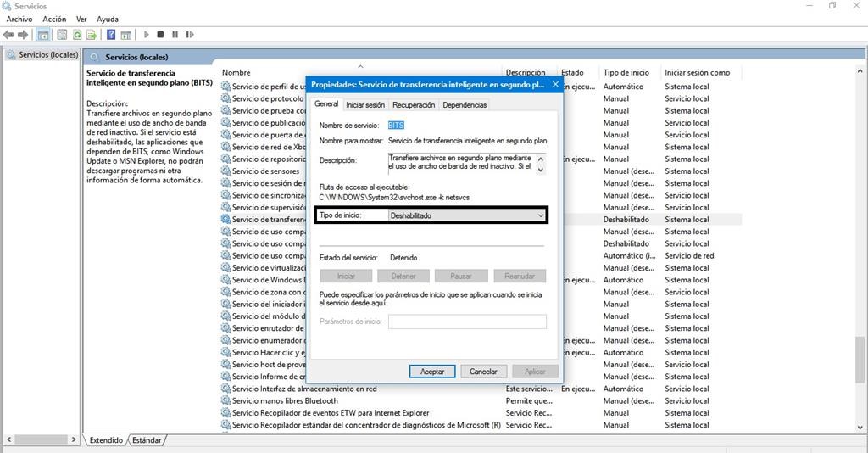Switch to the Dependencias tab
868x453 pixels.
click(x=465, y=104)
